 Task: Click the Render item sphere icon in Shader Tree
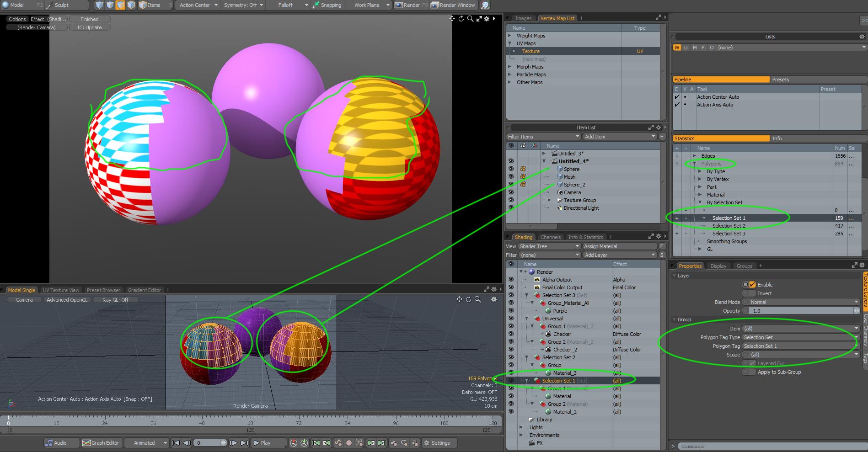[532, 272]
